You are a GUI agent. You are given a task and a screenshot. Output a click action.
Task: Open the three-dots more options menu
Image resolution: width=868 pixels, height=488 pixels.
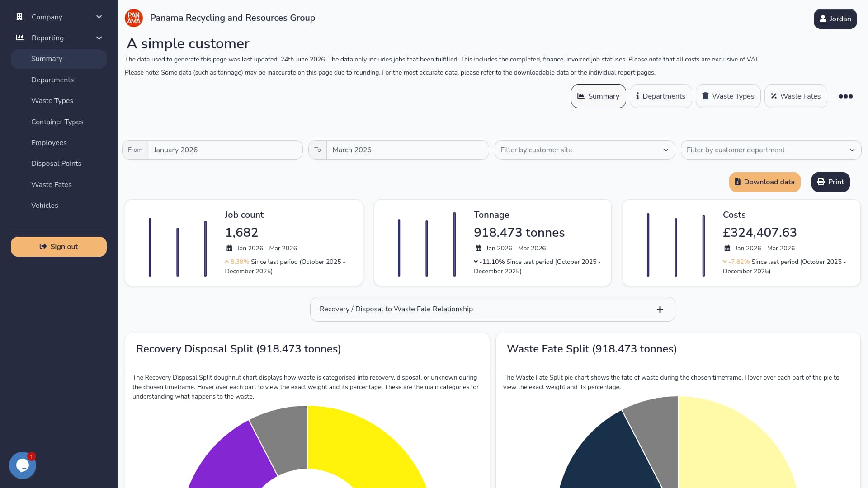point(845,96)
